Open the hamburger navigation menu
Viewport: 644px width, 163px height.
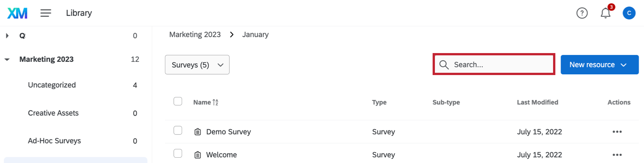pyautogui.click(x=46, y=13)
